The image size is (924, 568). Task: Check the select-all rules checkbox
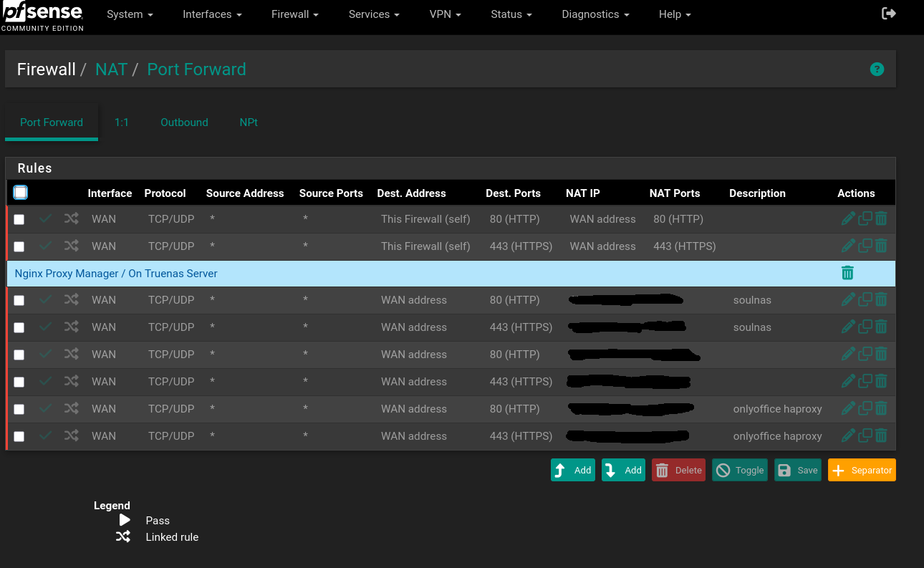20,192
